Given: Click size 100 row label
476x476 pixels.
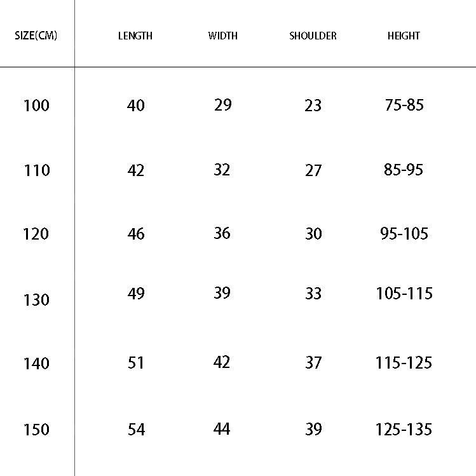Looking at the screenshot, I should click(x=36, y=105).
